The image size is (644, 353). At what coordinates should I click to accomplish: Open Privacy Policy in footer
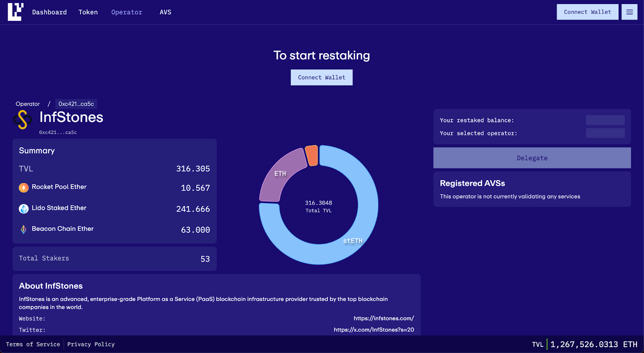(91, 344)
